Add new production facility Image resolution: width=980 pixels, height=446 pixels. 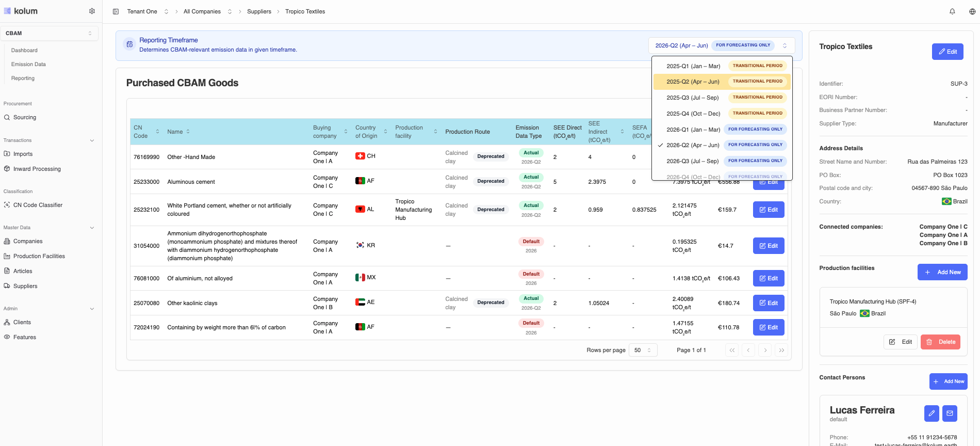pyautogui.click(x=942, y=272)
